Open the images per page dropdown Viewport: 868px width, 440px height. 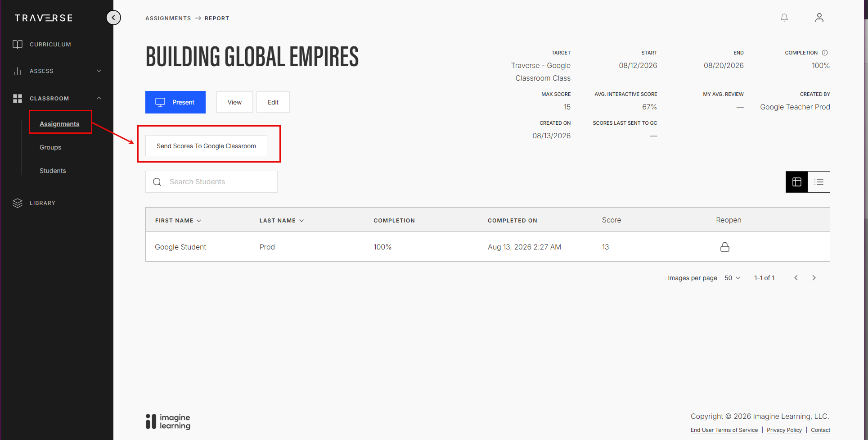pyautogui.click(x=732, y=278)
